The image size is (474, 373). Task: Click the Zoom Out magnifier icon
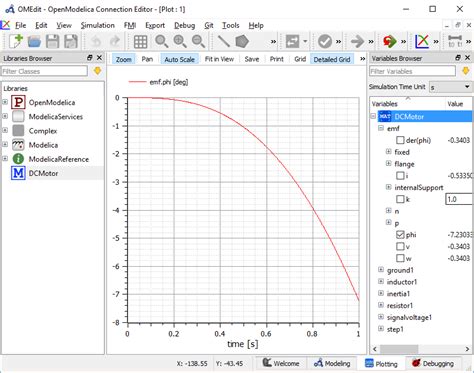click(x=198, y=41)
